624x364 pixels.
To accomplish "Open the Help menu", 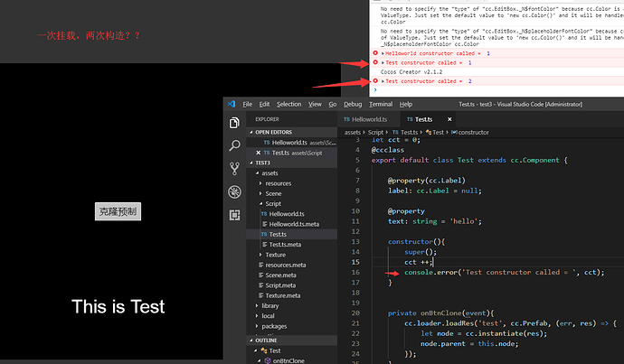I will click(405, 104).
